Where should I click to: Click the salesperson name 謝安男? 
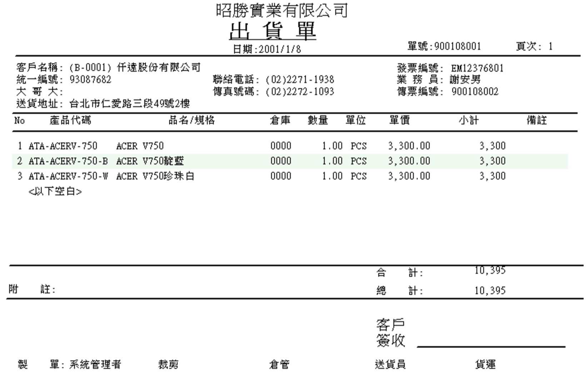click(465, 79)
